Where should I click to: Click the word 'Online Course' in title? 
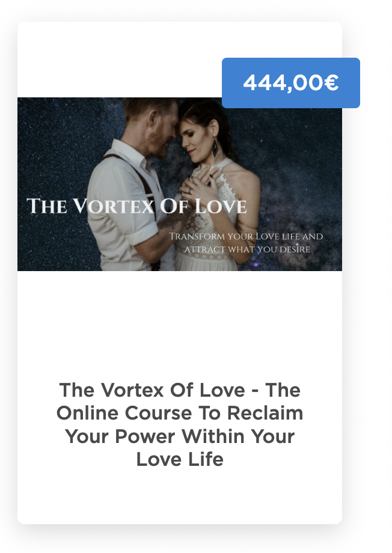click(x=125, y=413)
